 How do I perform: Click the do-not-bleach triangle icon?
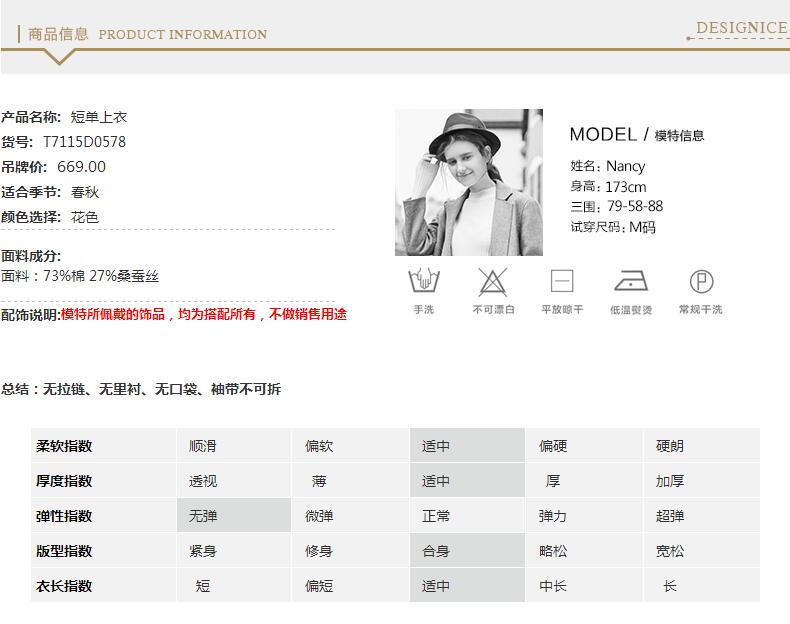(492, 280)
